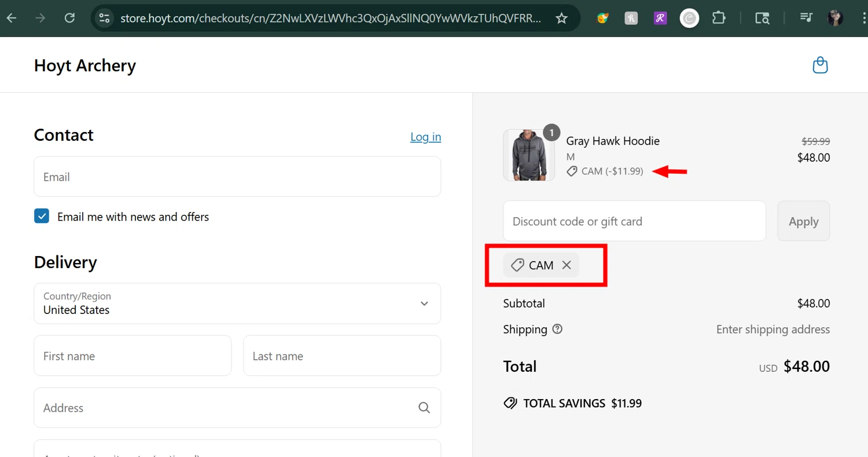Click the Apply discount button

tap(803, 221)
